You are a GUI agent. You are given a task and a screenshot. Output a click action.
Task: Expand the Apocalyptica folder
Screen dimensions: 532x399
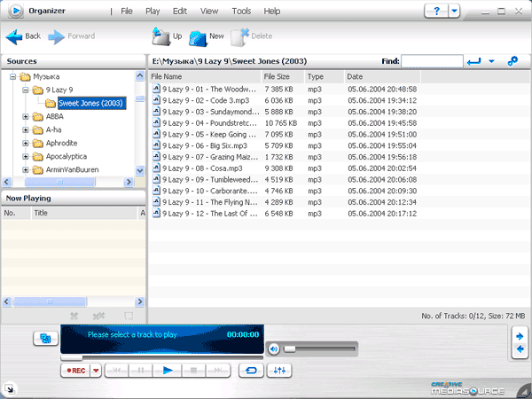tap(26, 156)
